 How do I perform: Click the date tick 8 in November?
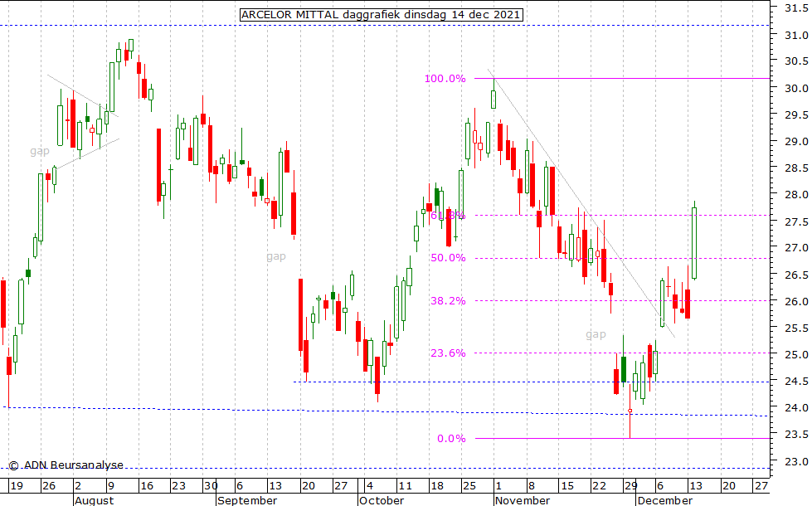[532, 486]
